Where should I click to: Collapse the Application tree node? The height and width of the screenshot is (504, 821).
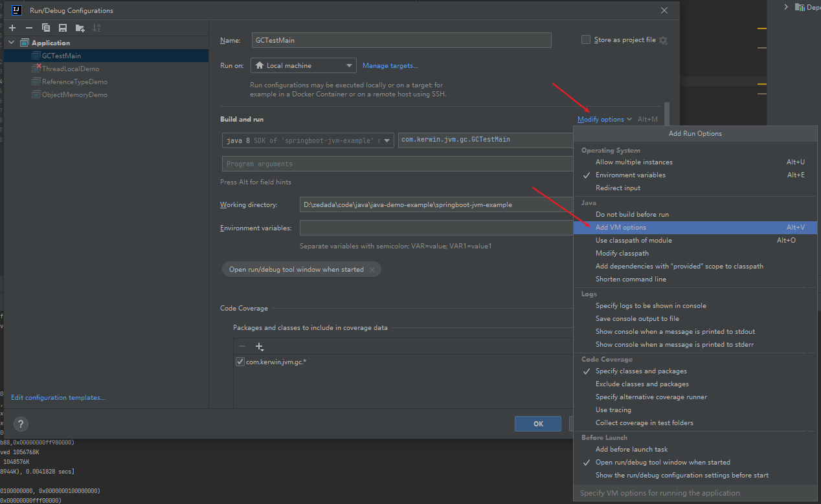point(12,43)
